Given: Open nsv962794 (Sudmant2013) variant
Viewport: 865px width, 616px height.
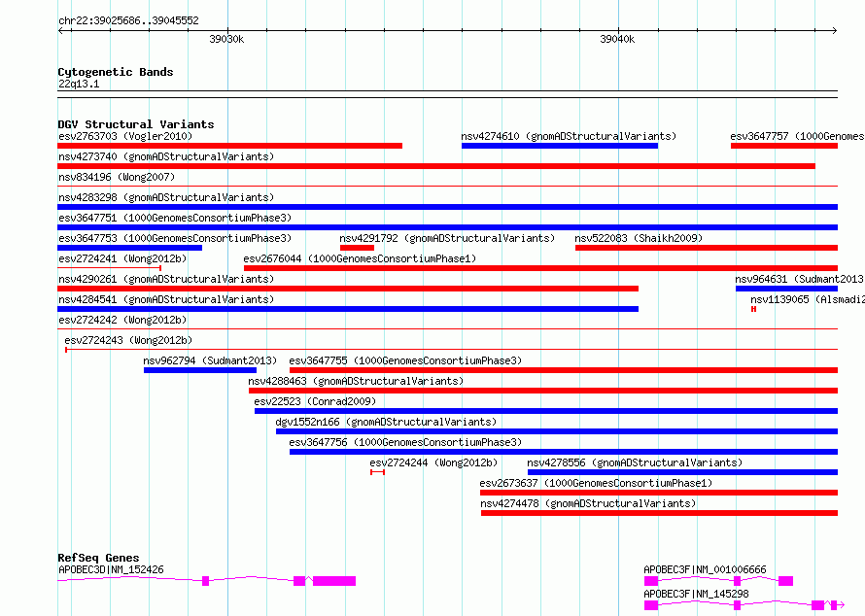Looking at the screenshot, I should [x=210, y=360].
